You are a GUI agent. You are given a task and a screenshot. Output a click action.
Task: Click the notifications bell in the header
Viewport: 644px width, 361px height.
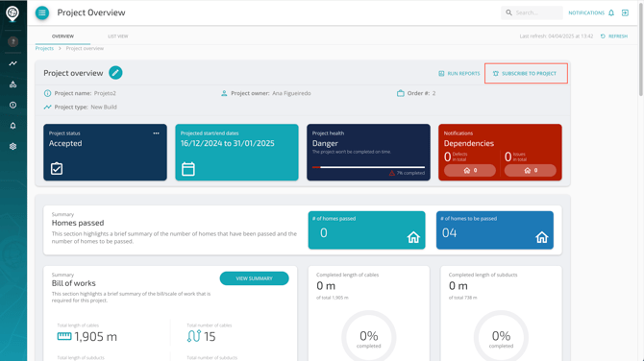click(x=611, y=12)
